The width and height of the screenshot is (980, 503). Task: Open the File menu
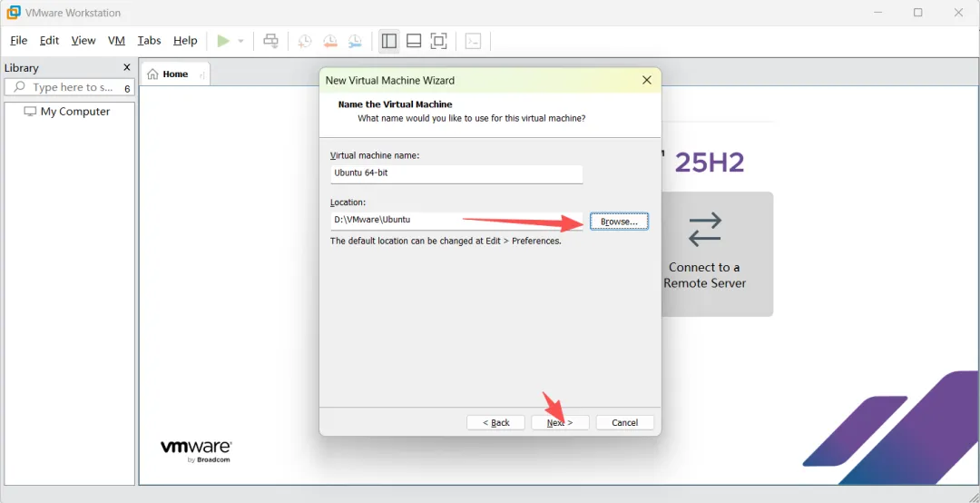19,41
